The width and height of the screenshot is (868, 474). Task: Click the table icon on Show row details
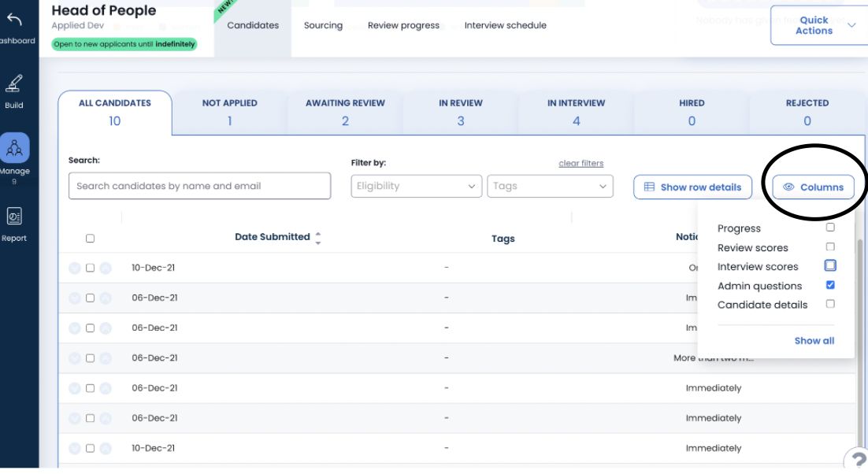[650, 187]
